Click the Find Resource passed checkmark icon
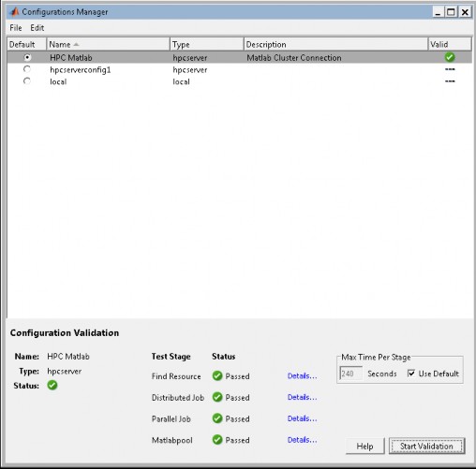The width and height of the screenshot is (476, 469). tap(217, 376)
